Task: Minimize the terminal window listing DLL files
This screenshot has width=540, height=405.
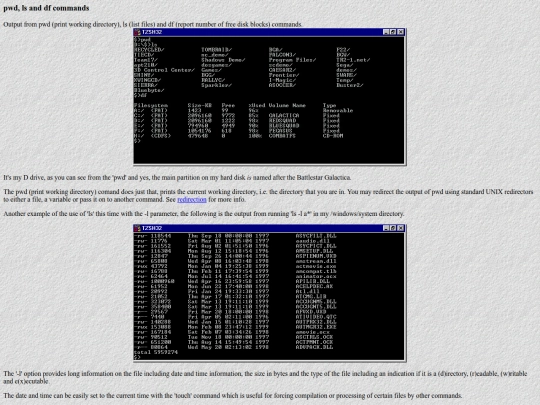Action: point(386,228)
